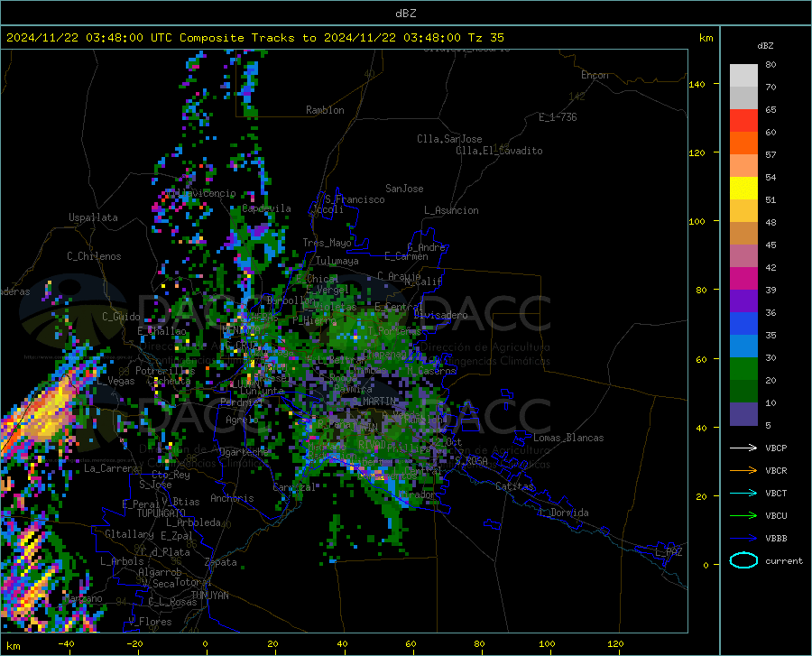Click the green VBCU arrow in legend

(x=743, y=515)
